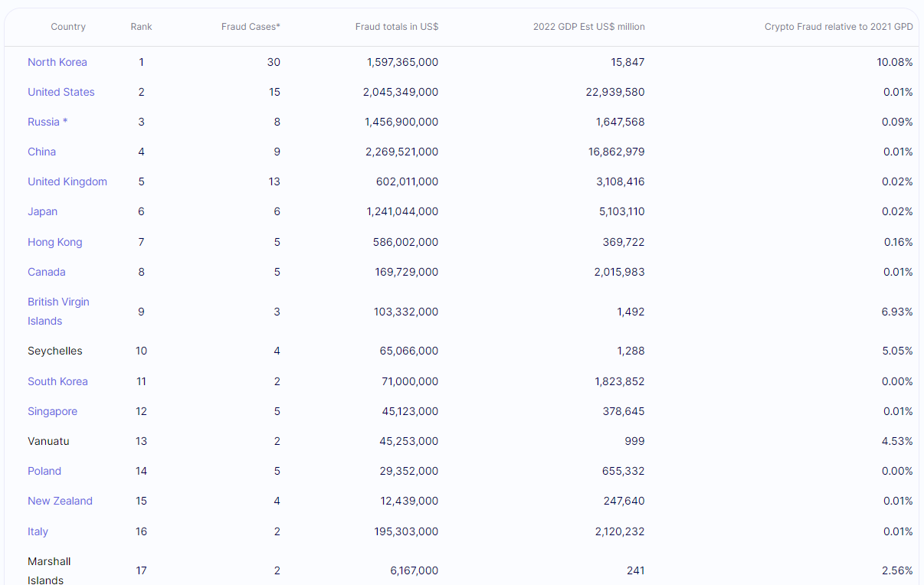
Task: Open the British Virgin Islands link
Action: (x=58, y=302)
